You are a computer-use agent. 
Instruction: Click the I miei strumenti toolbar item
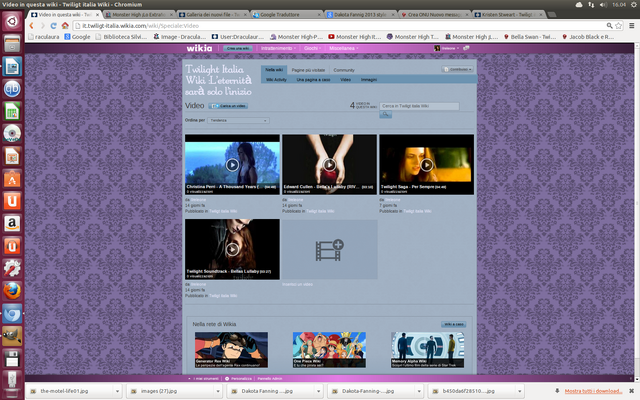tap(206, 378)
